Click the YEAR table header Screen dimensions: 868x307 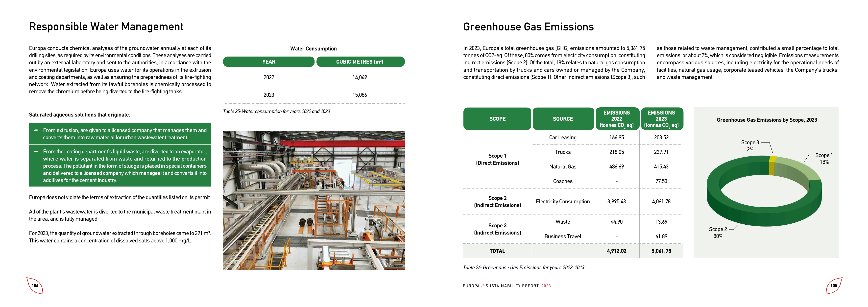[268, 62]
